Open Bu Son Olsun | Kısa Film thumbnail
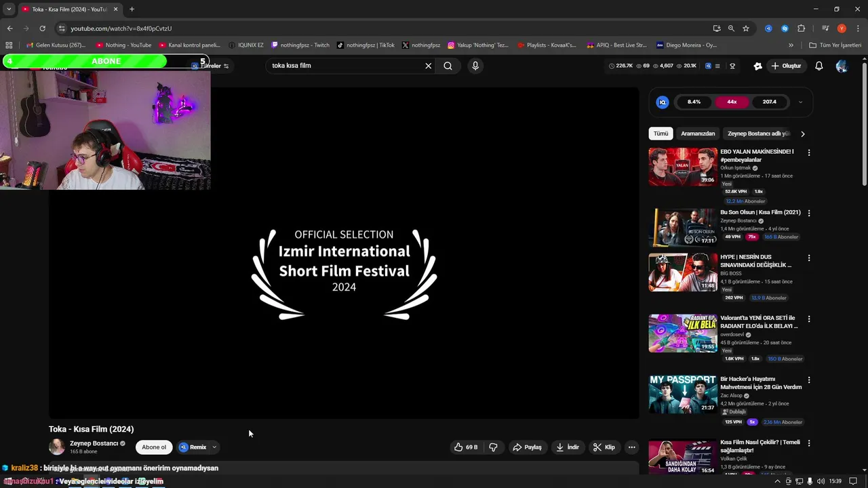868x488 pixels. [683, 227]
